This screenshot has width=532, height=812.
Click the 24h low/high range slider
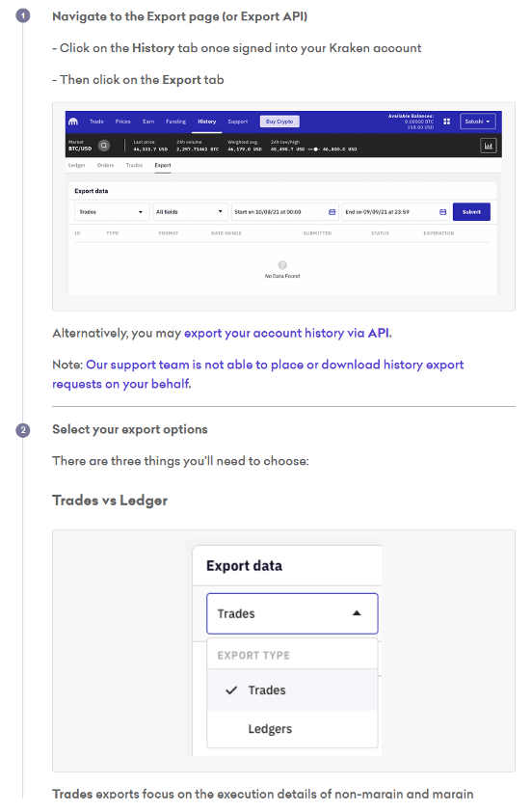click(x=314, y=149)
